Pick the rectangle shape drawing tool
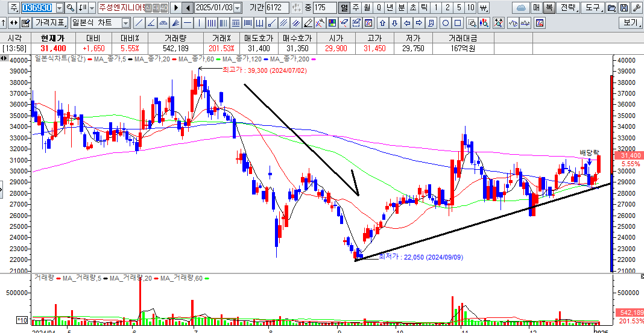Screen dimensions: 644x333 click(x=457, y=23)
